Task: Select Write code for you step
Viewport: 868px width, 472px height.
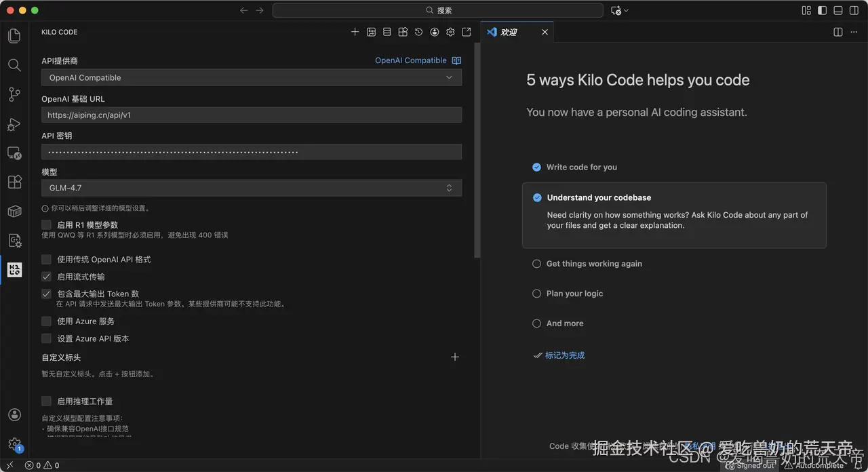Action: (575, 167)
